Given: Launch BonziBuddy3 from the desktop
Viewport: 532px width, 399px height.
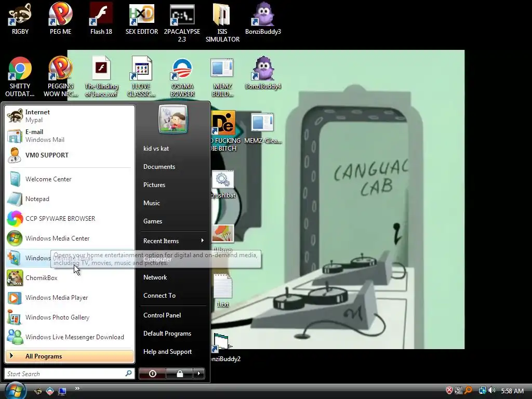Looking at the screenshot, I should pyautogui.click(x=263, y=19).
